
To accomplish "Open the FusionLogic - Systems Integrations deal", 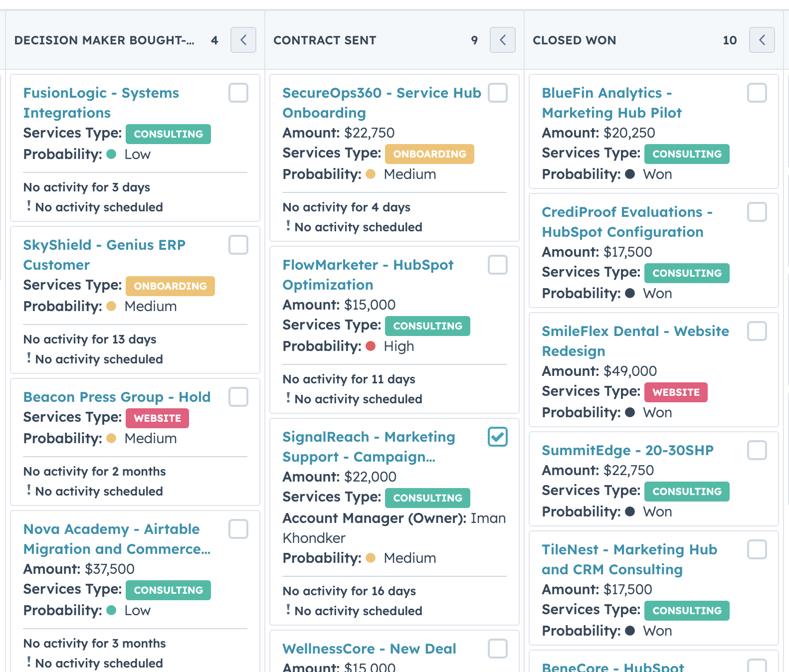I will pyautogui.click(x=101, y=103).
